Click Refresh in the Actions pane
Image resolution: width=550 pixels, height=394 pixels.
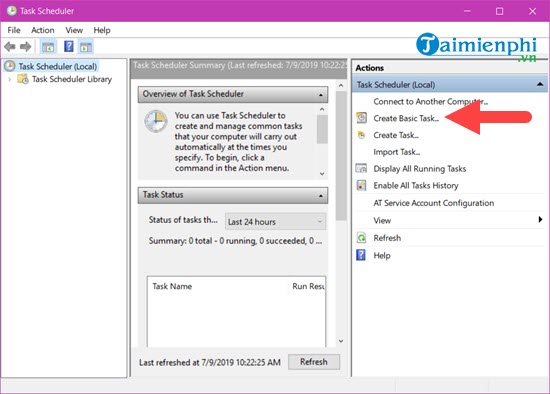tap(387, 238)
